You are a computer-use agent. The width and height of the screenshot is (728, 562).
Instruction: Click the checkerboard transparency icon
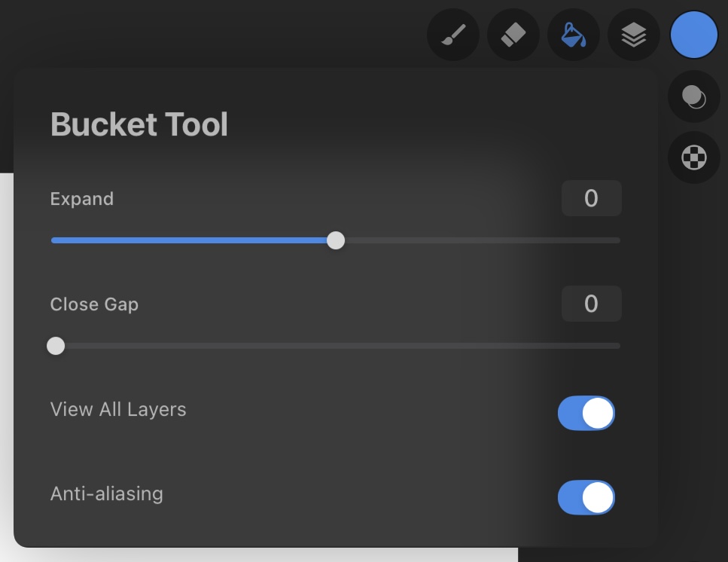694,157
